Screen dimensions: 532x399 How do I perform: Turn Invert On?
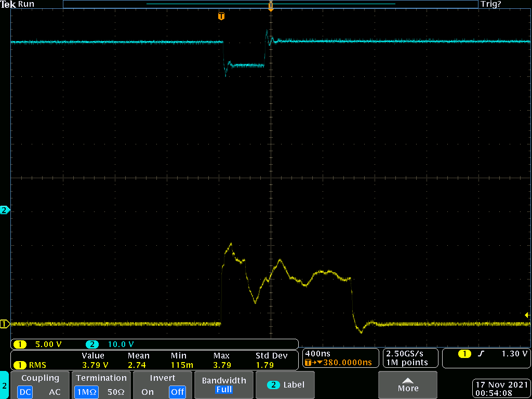[x=148, y=392]
